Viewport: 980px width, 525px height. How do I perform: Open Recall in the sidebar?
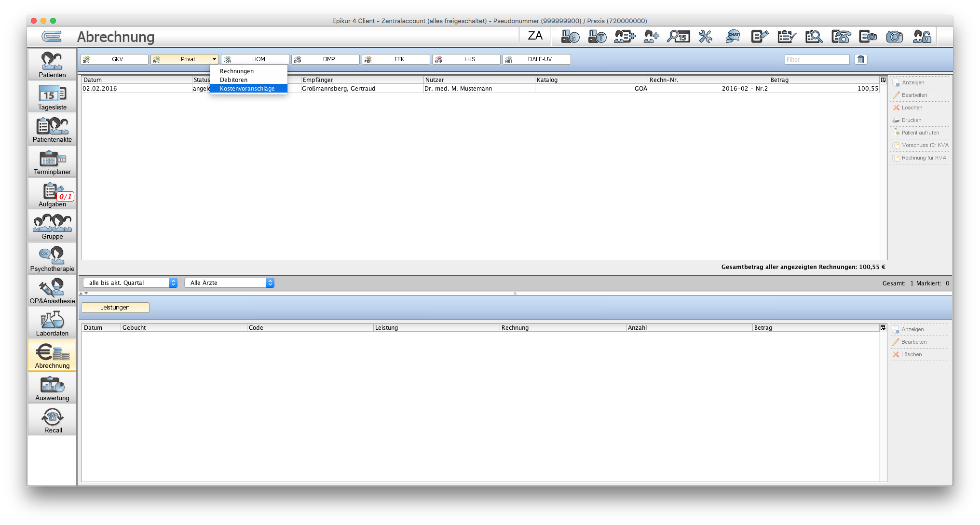(52, 420)
